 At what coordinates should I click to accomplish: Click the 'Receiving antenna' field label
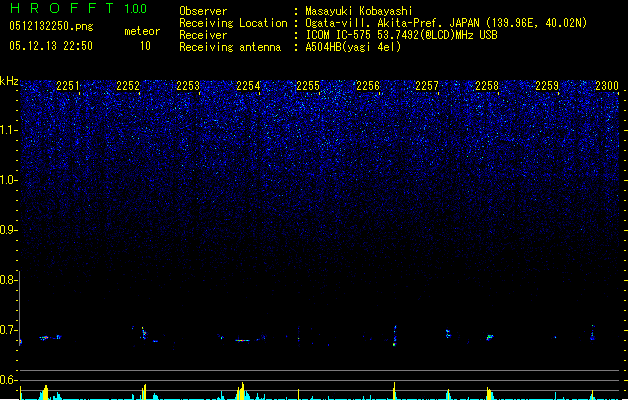(230, 47)
